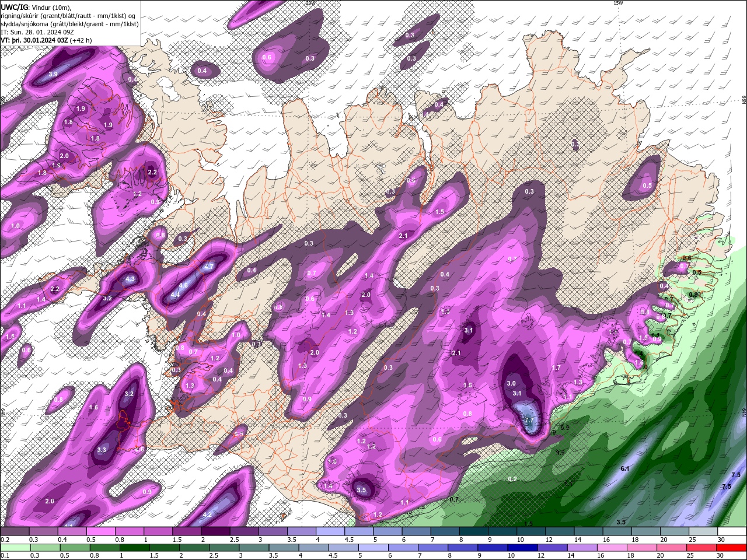Click the "IT: Sun. 28. 01. 2024 09Z" line
Screen dimensions: 747x560
37,32
